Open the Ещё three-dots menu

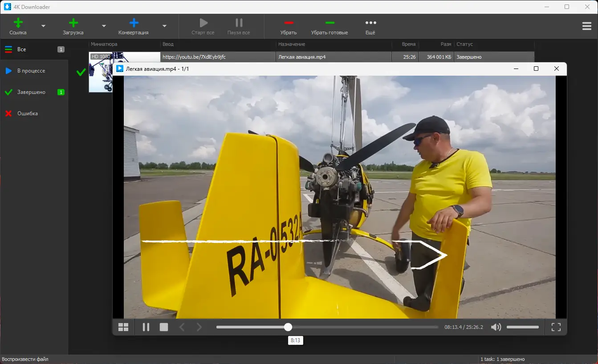370,23
